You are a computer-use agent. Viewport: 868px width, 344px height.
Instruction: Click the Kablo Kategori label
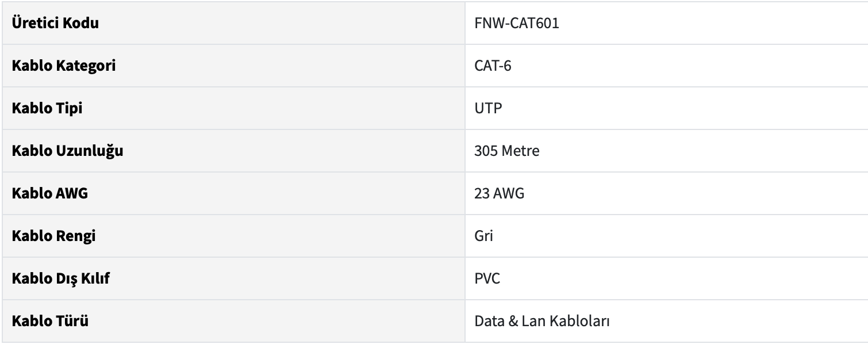tap(64, 66)
